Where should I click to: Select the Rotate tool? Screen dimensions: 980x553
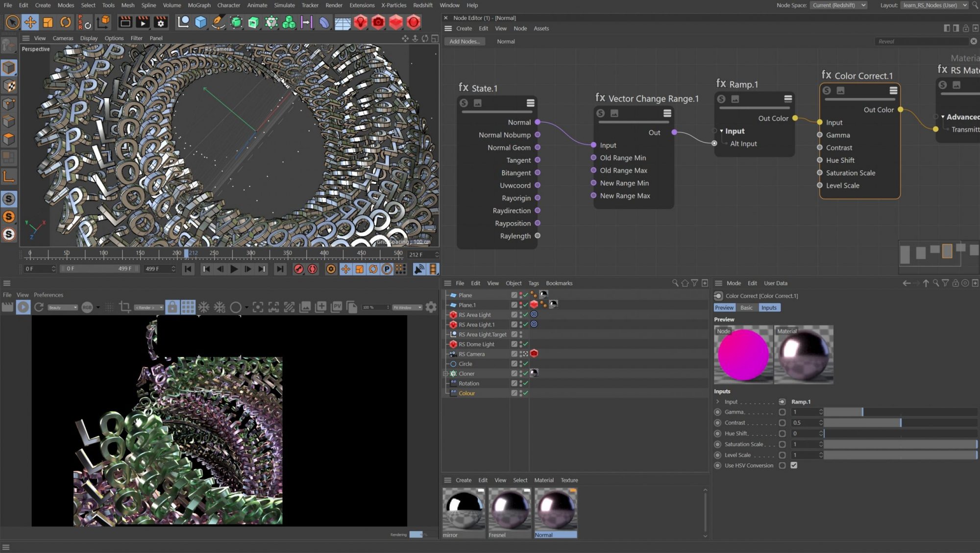tap(66, 22)
